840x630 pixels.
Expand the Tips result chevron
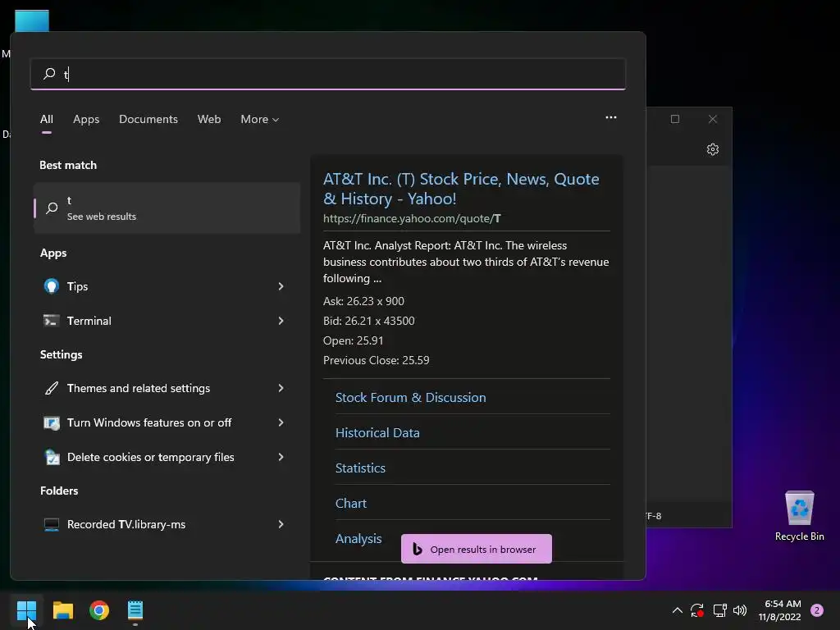(281, 286)
